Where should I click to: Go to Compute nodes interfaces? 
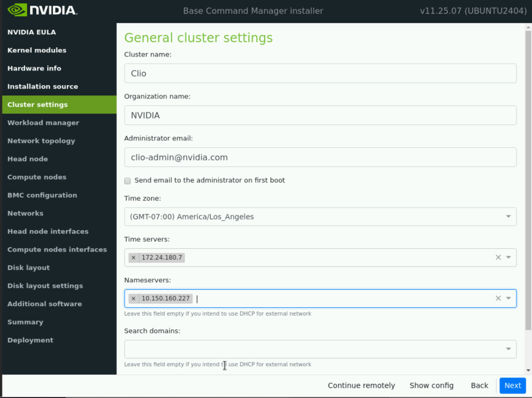59,250
